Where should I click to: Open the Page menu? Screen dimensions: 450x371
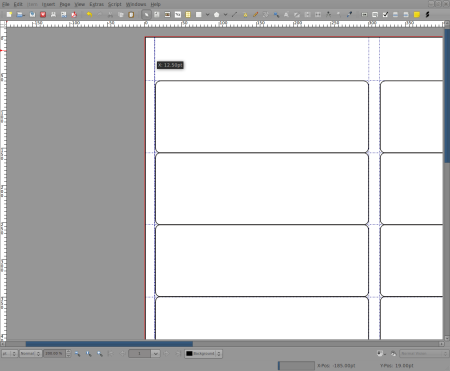click(65, 4)
